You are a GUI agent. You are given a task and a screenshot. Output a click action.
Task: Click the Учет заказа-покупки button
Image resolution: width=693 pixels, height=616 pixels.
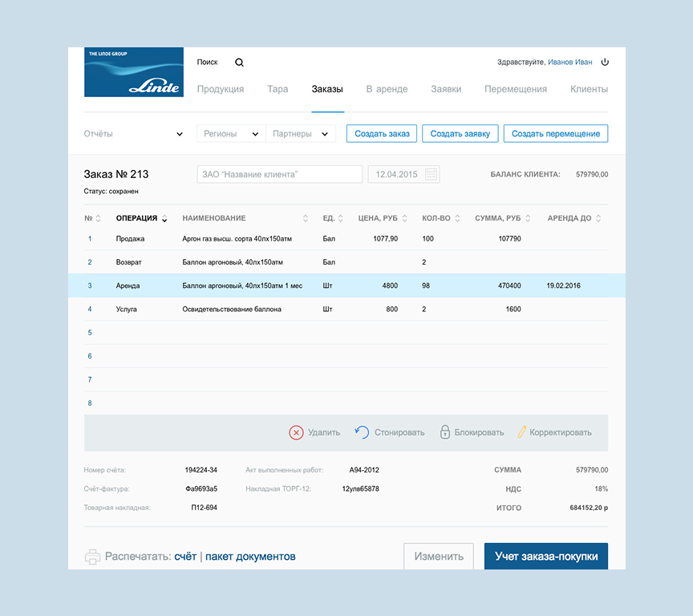tap(545, 557)
